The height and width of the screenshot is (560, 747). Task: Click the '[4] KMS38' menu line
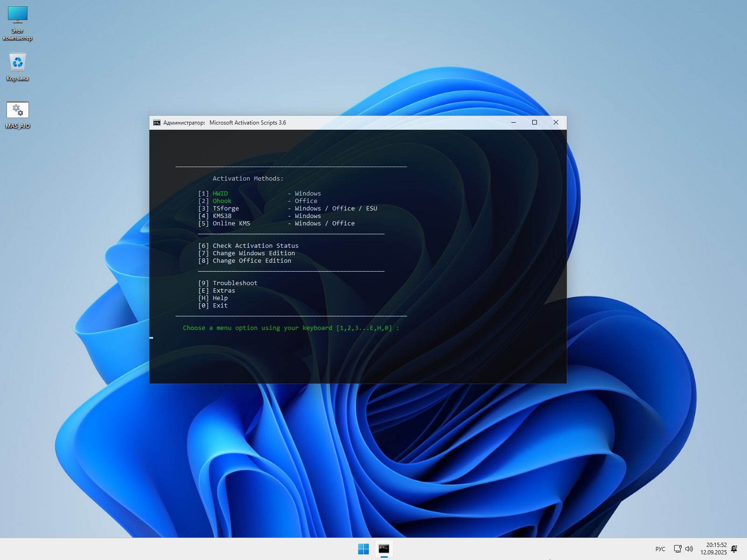215,216
